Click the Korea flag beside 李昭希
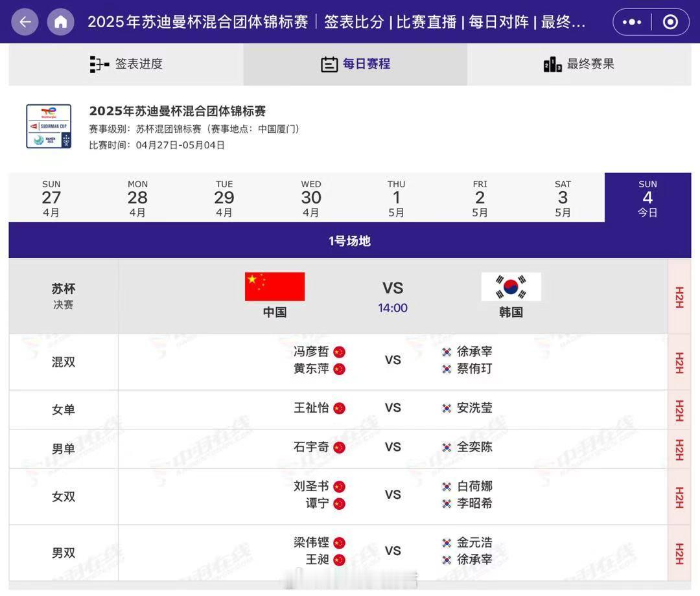The image size is (700, 596). [447, 503]
